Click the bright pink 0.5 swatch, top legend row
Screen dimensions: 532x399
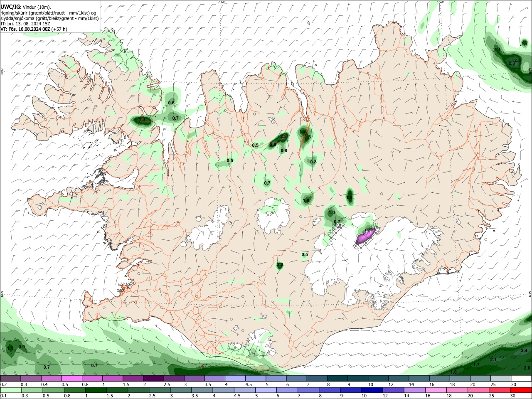(71, 379)
